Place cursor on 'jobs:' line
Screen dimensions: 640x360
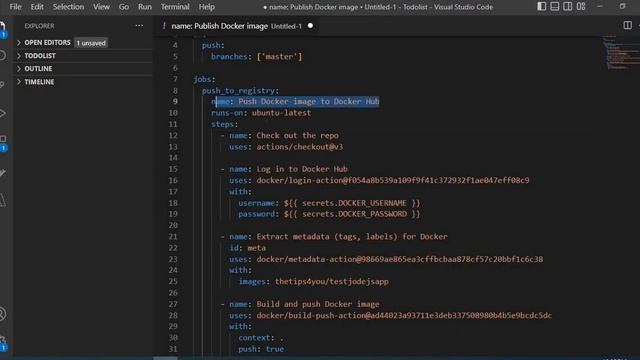[204, 79]
